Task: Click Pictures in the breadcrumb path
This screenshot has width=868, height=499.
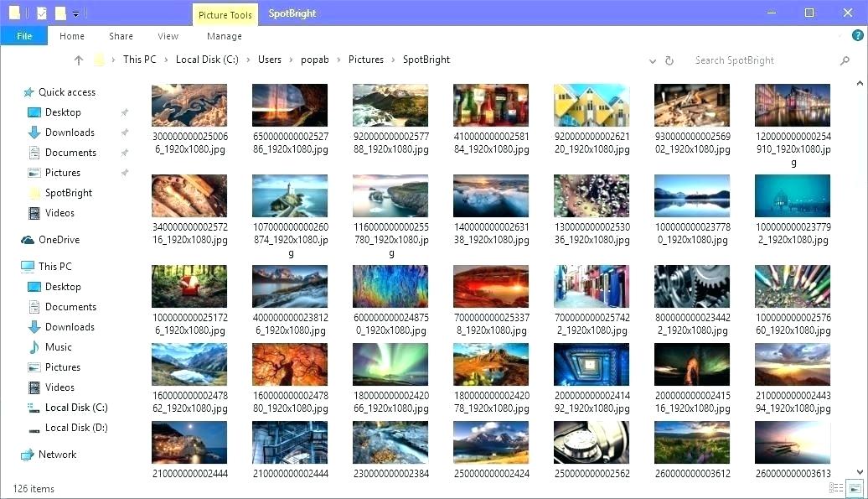Action: point(366,60)
